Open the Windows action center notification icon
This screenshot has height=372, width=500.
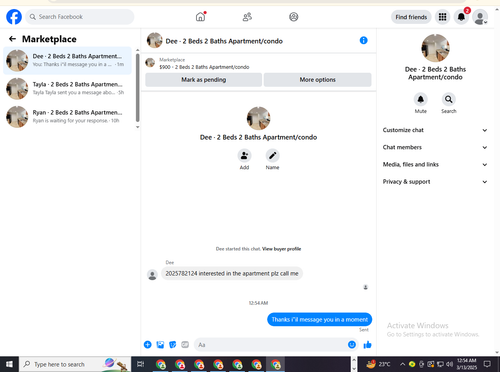click(x=487, y=364)
